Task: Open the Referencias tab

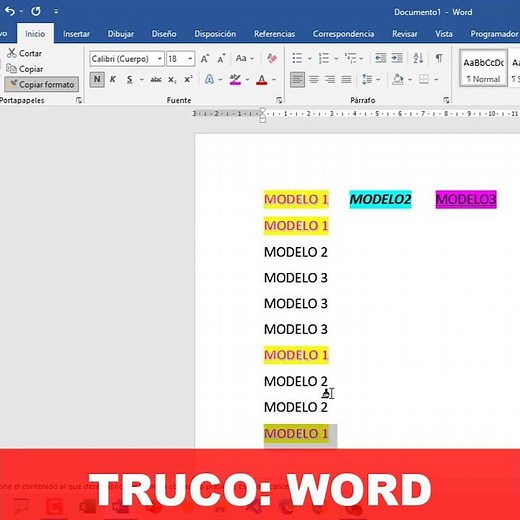Action: click(274, 34)
